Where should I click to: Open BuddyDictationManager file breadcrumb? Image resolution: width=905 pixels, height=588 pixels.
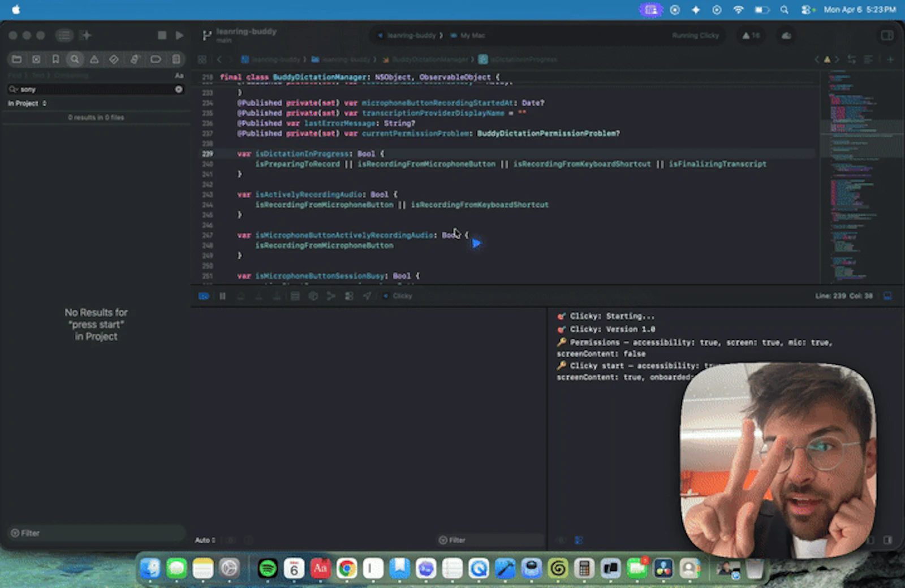425,59
